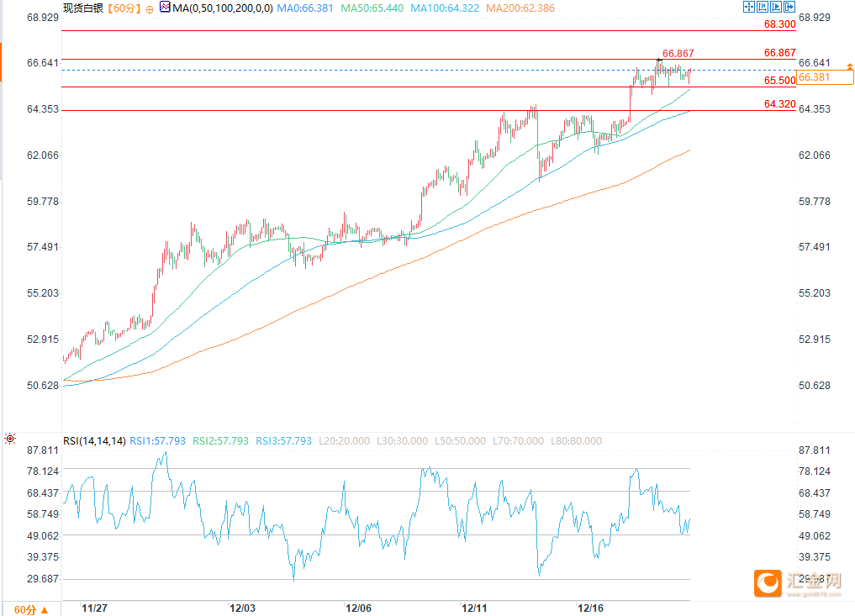Click the rightmost blue chart tool icon

pos(789,8)
